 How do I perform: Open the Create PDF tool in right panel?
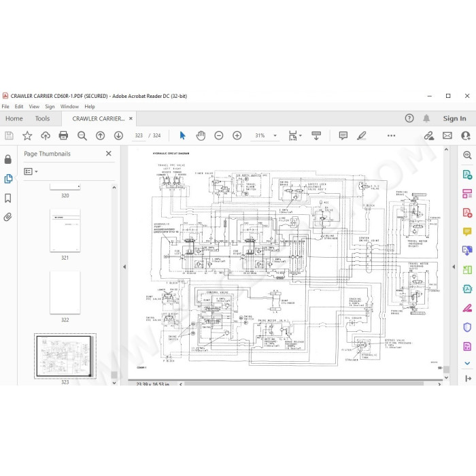pos(467,212)
